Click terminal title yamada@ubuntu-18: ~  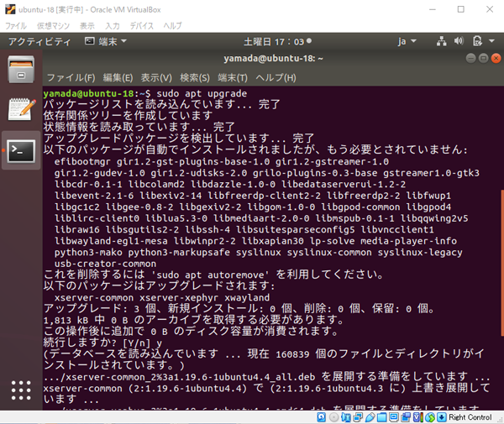273,58
